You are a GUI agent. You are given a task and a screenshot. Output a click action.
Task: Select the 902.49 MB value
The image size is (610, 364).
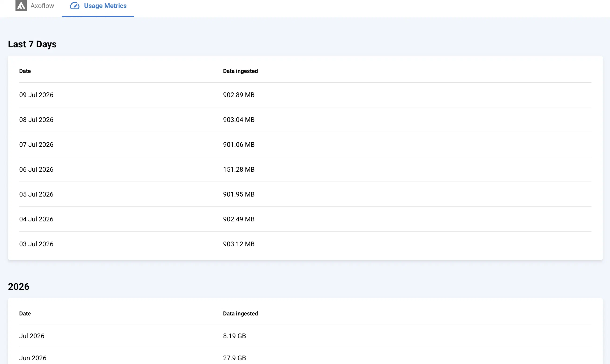point(239,219)
